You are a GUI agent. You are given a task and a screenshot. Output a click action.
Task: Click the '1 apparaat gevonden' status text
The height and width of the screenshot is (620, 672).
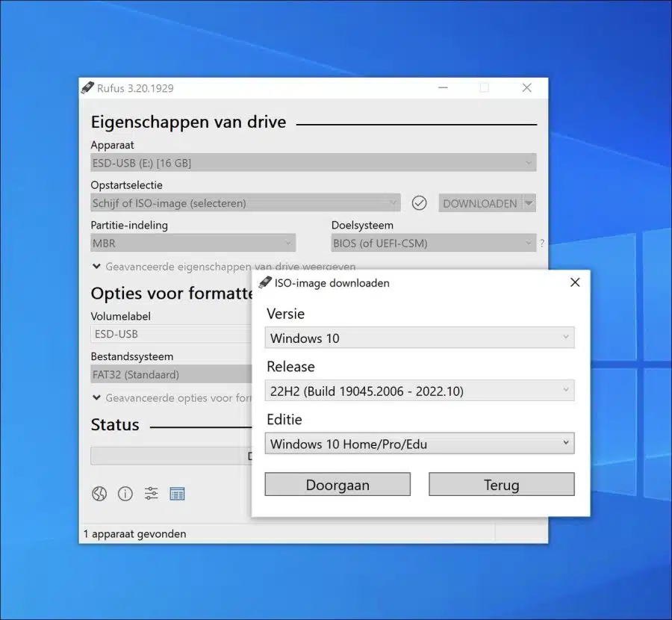[x=134, y=534]
